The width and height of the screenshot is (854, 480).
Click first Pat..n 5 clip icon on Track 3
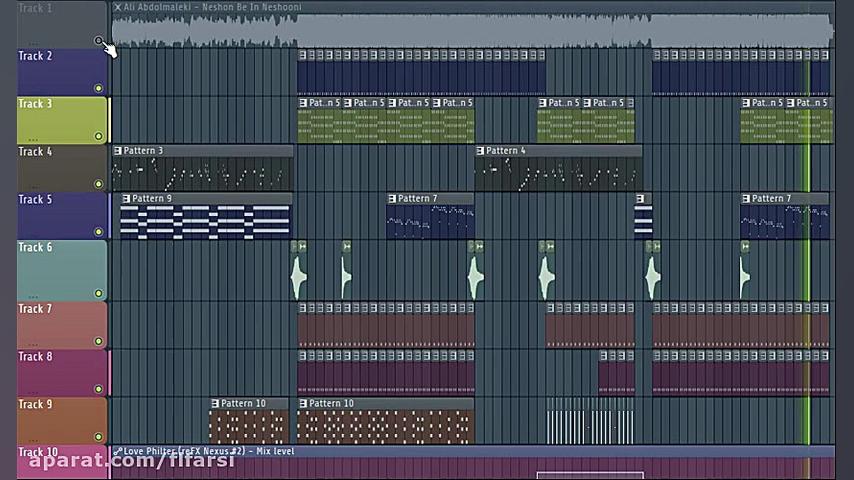pos(303,102)
